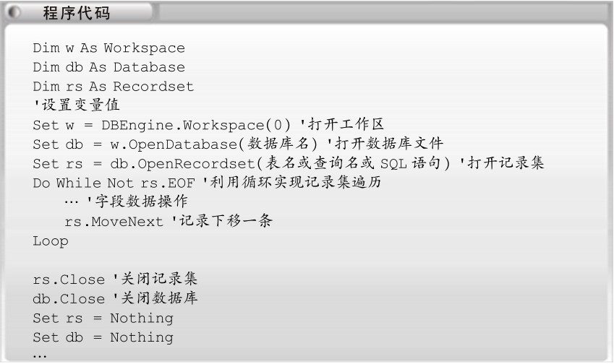614x364 pixels.
Task: Click the comment 打开记录集
Action: click(x=503, y=162)
